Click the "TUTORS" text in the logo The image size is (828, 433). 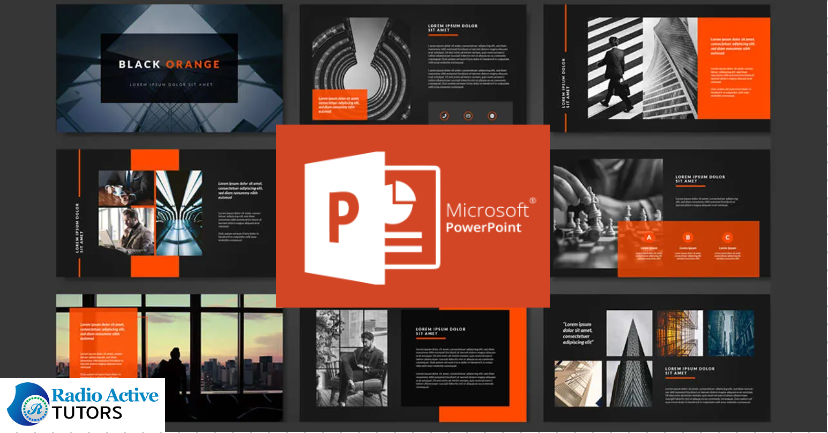point(87,413)
